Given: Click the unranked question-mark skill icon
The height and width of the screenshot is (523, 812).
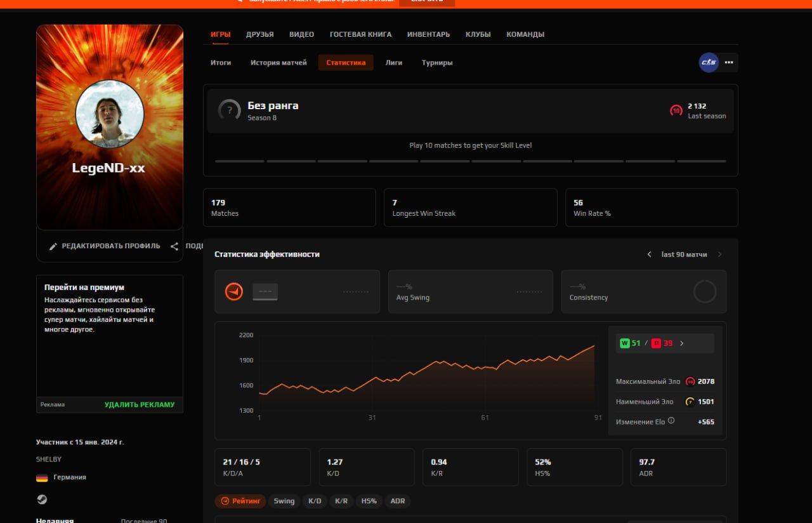Looking at the screenshot, I should tap(230, 110).
